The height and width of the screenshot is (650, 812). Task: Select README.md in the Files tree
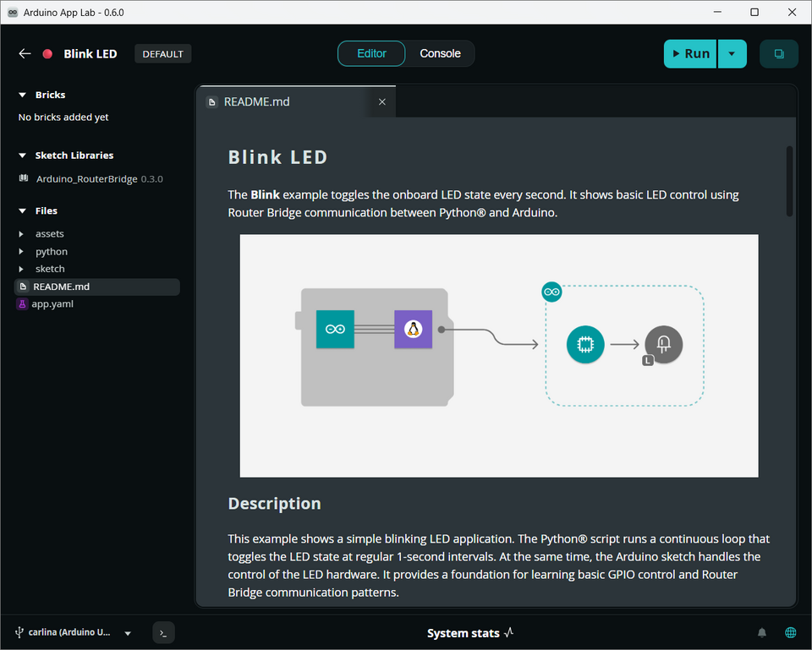(61, 287)
